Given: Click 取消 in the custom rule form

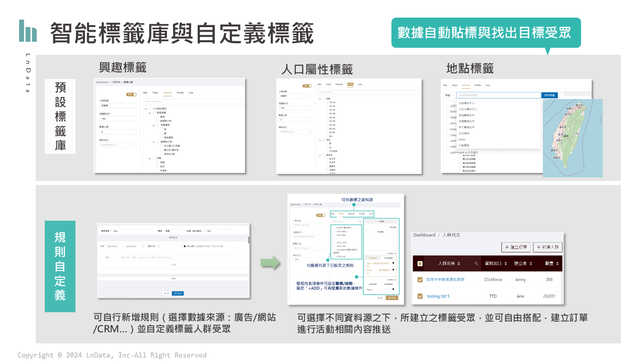Looking at the screenshot, I should click(x=167, y=294).
